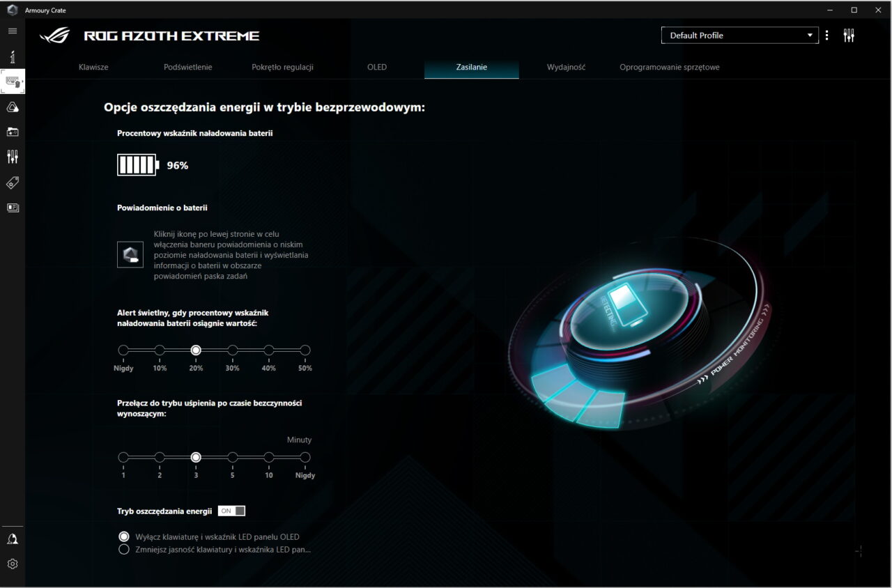This screenshot has width=892, height=588.
Task: Open the Home info sidebar icon
Action: (x=13, y=56)
